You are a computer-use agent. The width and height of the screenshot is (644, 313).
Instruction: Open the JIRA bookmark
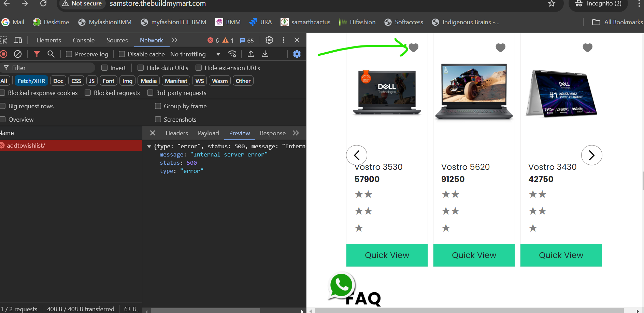[260, 22]
